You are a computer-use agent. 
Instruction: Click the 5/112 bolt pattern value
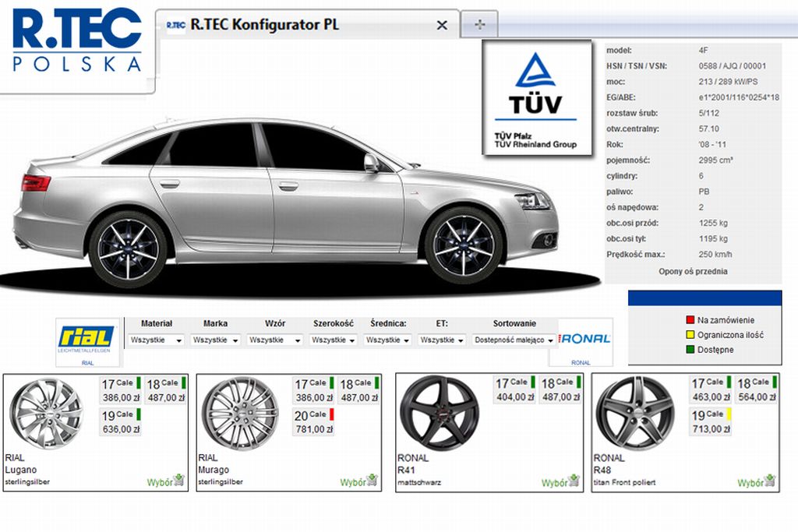tap(709, 114)
